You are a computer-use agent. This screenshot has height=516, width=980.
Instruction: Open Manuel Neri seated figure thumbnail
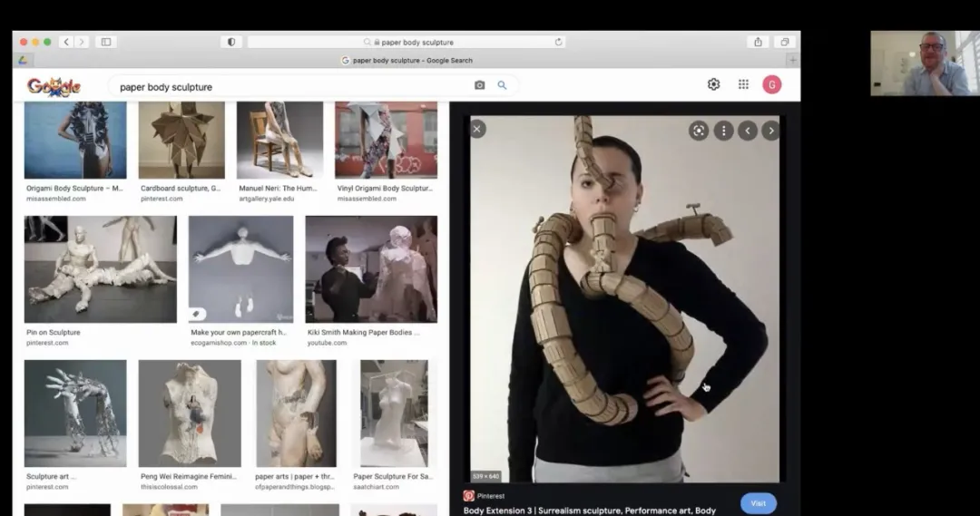(x=279, y=140)
